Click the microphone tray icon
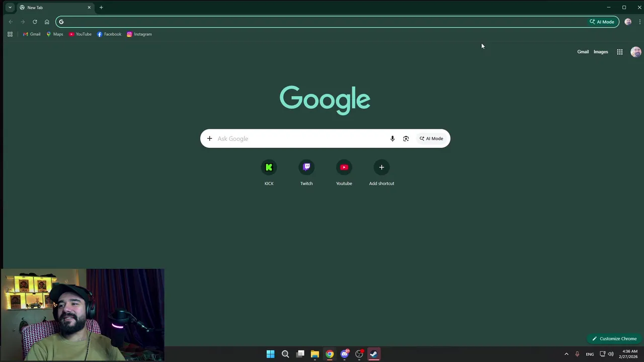This screenshot has height=362, width=644. (577, 354)
